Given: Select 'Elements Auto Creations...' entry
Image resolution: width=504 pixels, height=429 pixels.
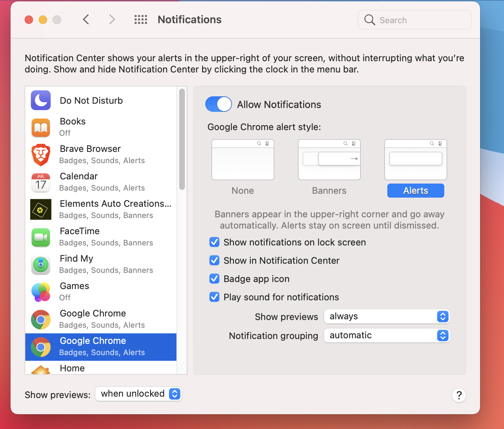Looking at the screenshot, I should click(116, 204).
